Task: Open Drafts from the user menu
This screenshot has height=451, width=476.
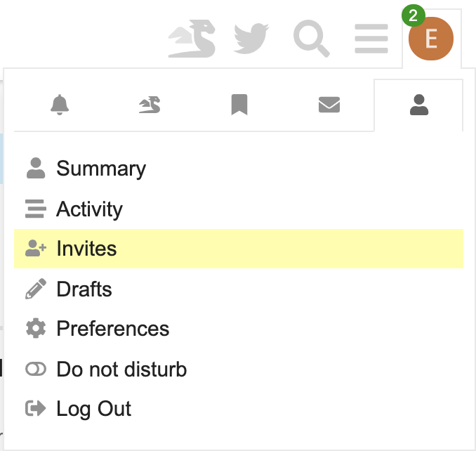Action: 84,289
